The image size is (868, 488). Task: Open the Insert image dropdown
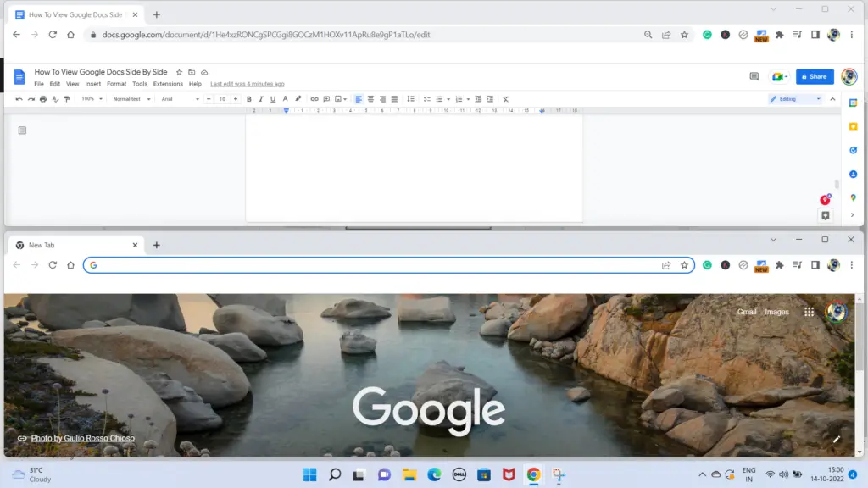pos(341,99)
